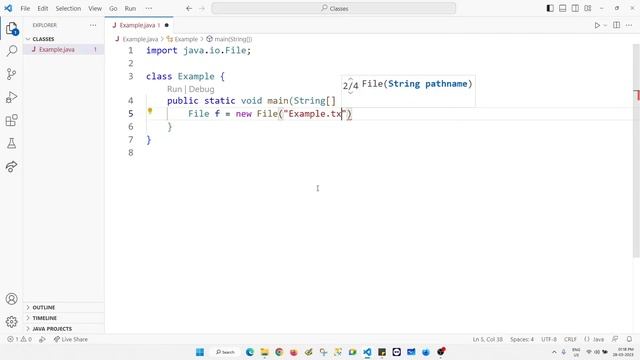Open the Live Share activity icon

11,167
